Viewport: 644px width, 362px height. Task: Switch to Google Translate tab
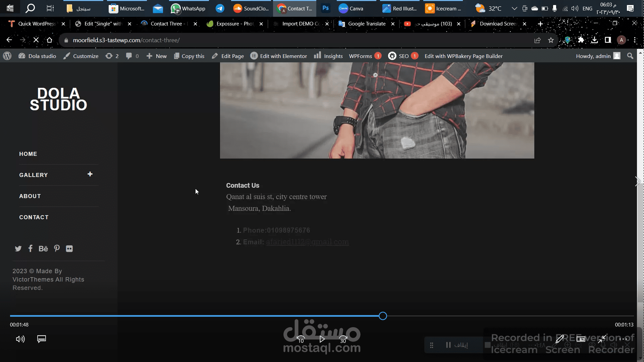(x=366, y=24)
